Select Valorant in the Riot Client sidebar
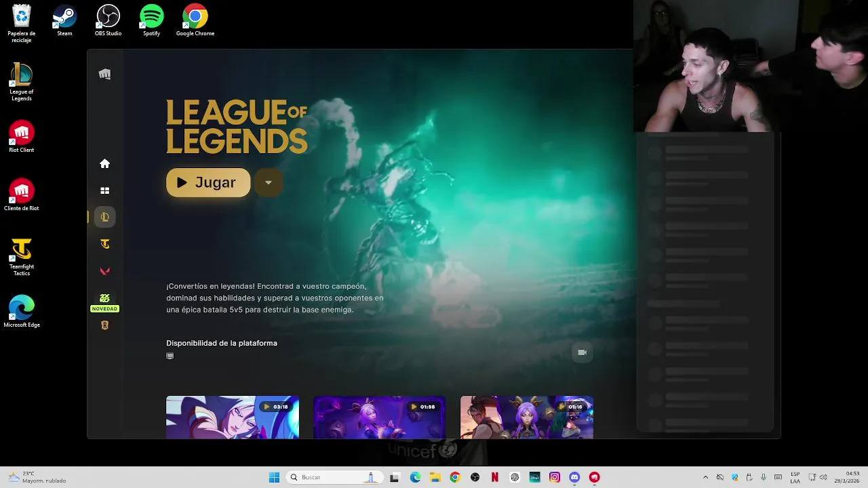Screen dimensions: 868x488 [104, 271]
